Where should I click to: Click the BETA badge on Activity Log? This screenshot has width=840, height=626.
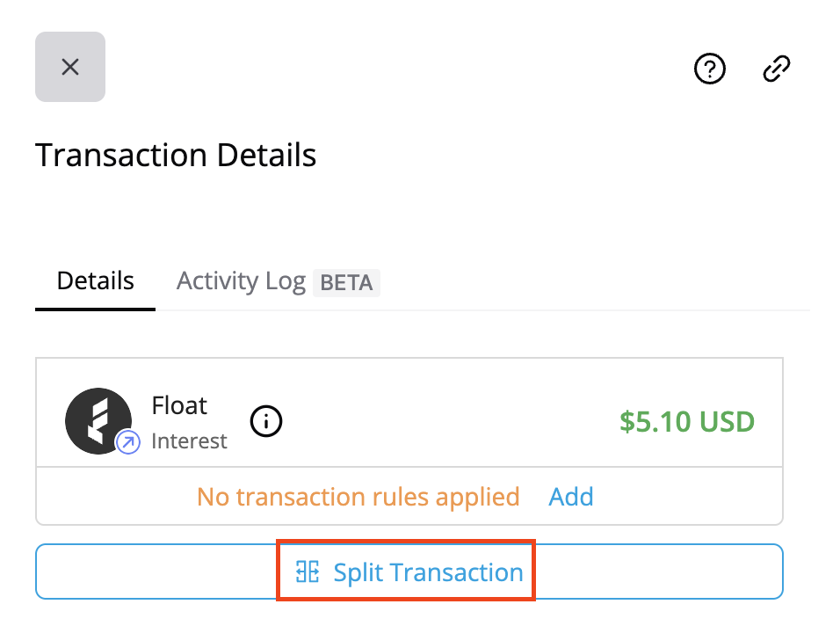pyautogui.click(x=346, y=283)
